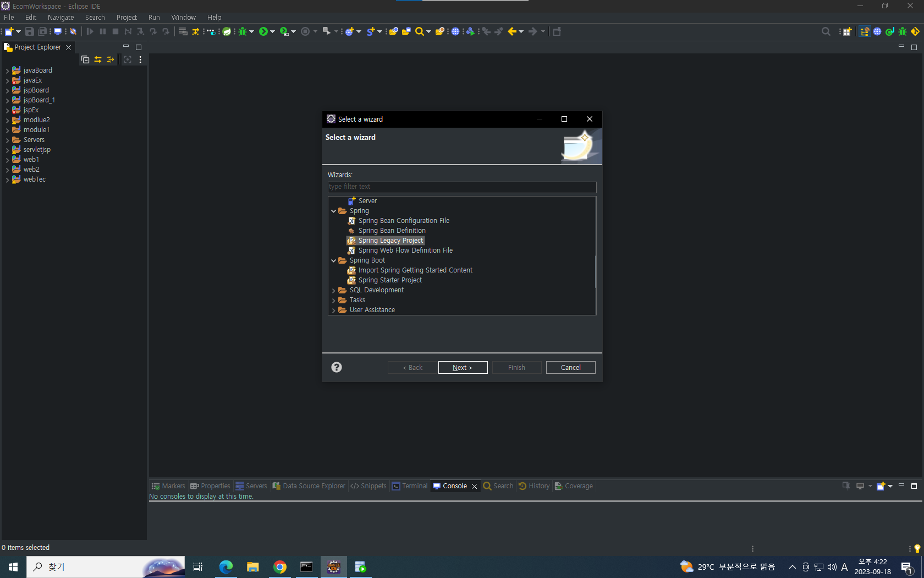Open the Debug button dropdown arrow
The height and width of the screenshot is (578, 924).
(x=251, y=31)
